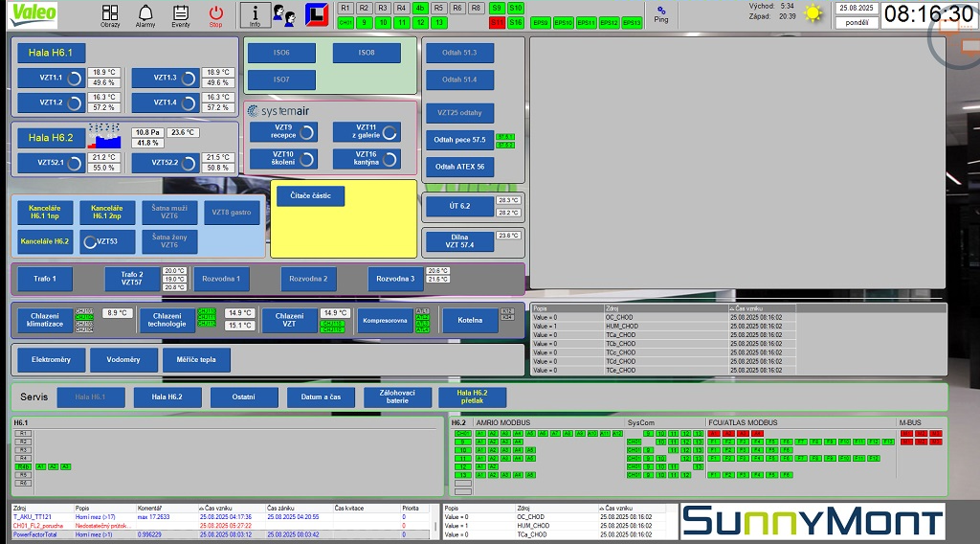Open the VZT1.1 unit button

[x=51, y=78]
